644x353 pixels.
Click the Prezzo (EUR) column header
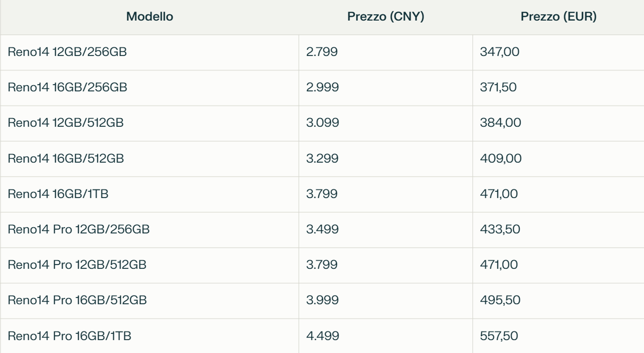click(x=558, y=17)
